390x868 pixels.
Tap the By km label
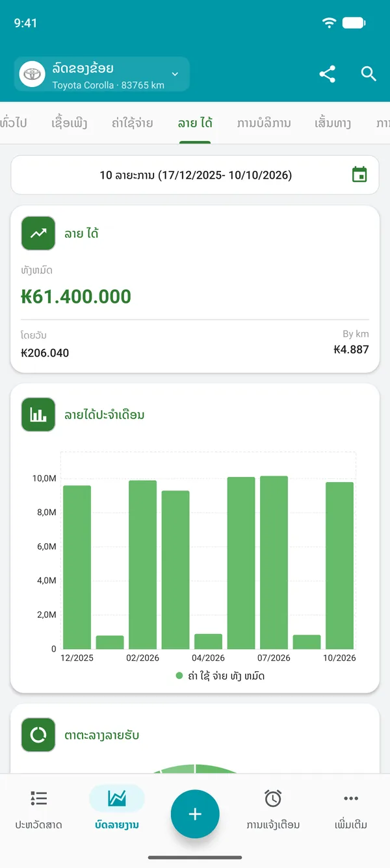(x=356, y=334)
